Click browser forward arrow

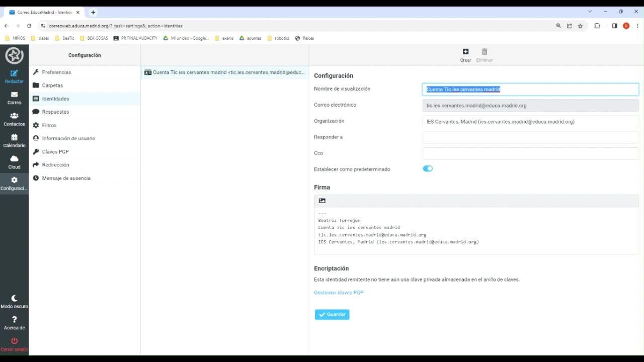(18, 26)
